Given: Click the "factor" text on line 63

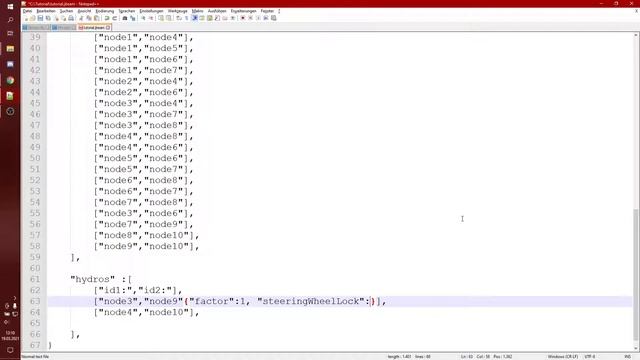Looking at the screenshot, I should [x=211, y=301].
